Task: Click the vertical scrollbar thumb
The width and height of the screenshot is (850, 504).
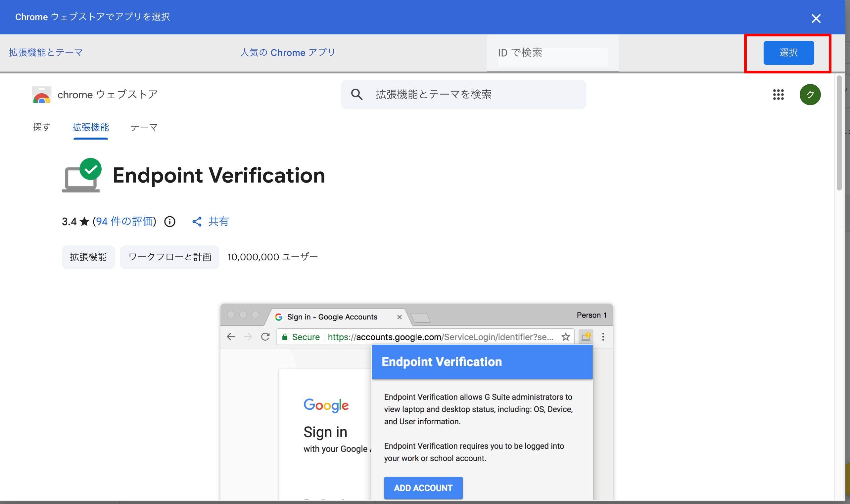Action: [x=839, y=133]
